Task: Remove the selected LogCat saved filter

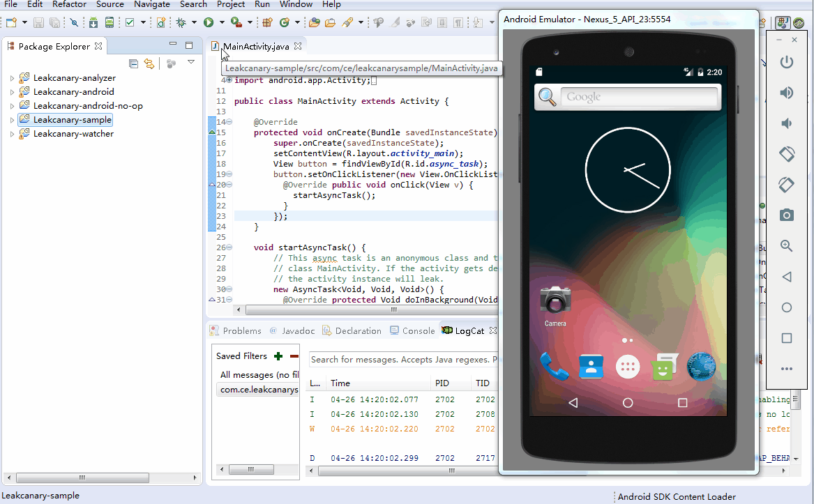Action: pyautogui.click(x=294, y=356)
